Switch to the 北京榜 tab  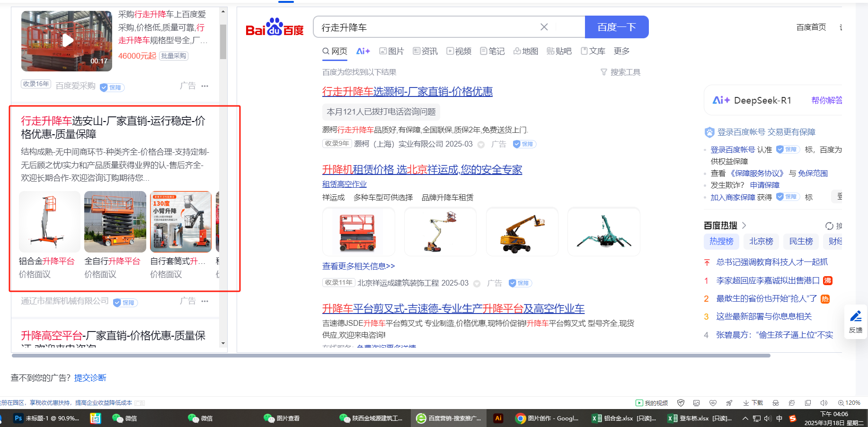tap(761, 242)
